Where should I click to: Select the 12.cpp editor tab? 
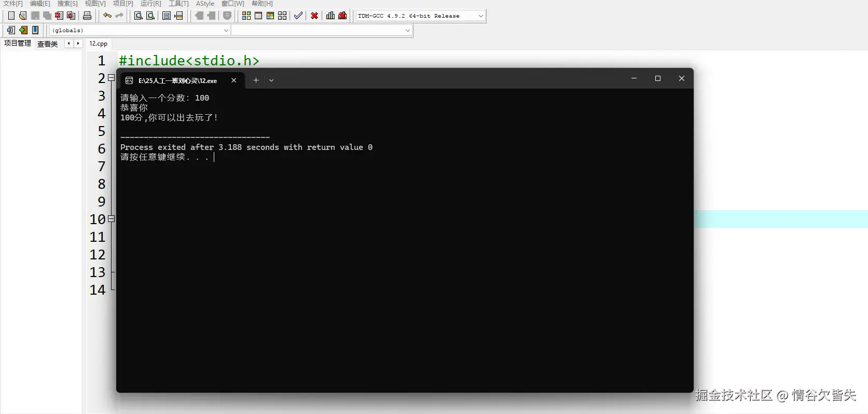(98, 44)
